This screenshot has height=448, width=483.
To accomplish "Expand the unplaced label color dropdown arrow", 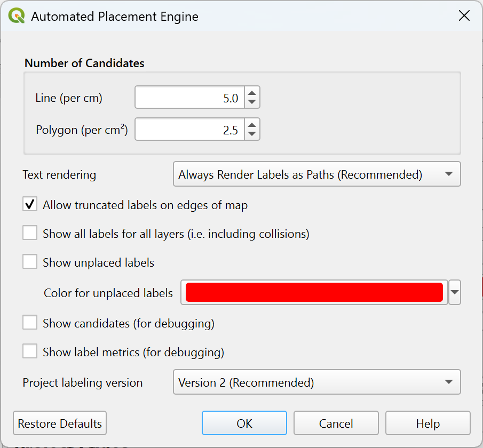I will 455,292.
